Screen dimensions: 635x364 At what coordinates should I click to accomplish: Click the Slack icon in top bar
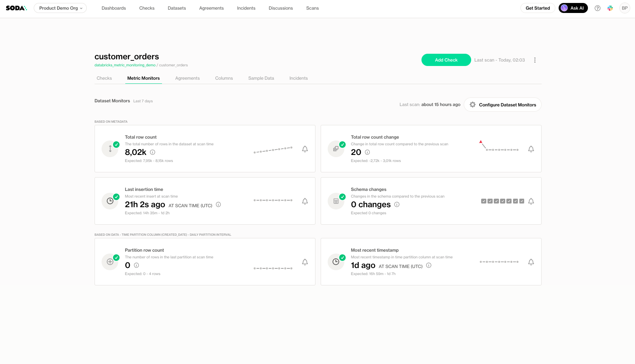pos(610,8)
